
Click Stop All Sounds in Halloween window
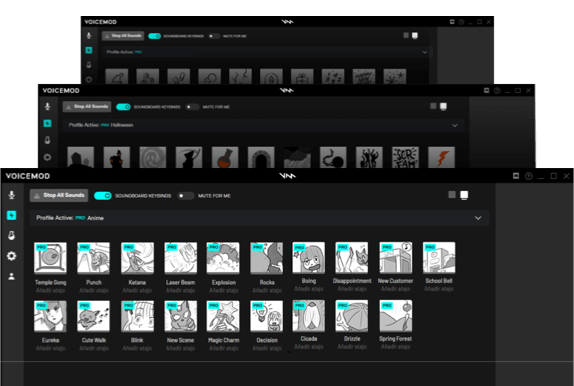click(87, 107)
